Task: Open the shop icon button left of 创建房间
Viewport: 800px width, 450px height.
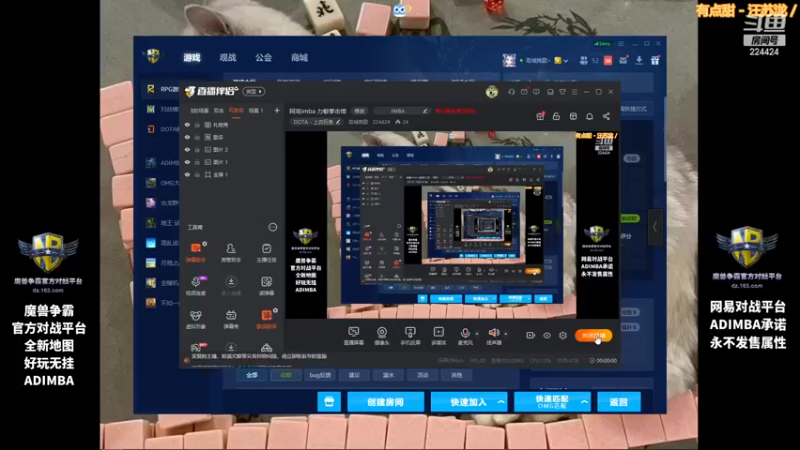Action: [329, 402]
